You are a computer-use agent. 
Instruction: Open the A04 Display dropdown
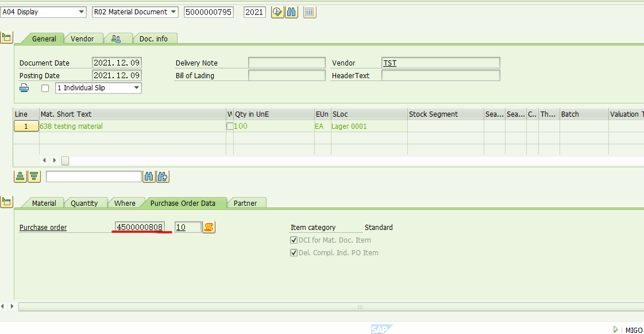(x=82, y=11)
